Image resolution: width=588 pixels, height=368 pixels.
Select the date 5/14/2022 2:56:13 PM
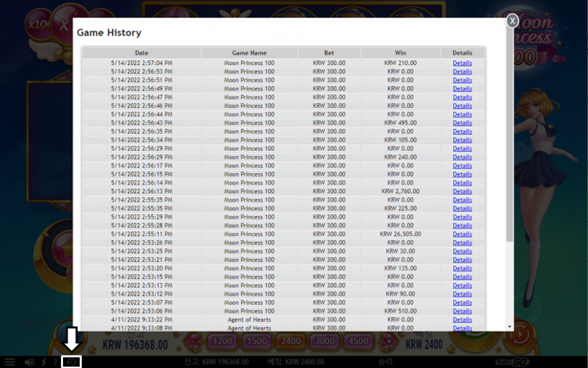pos(142,192)
